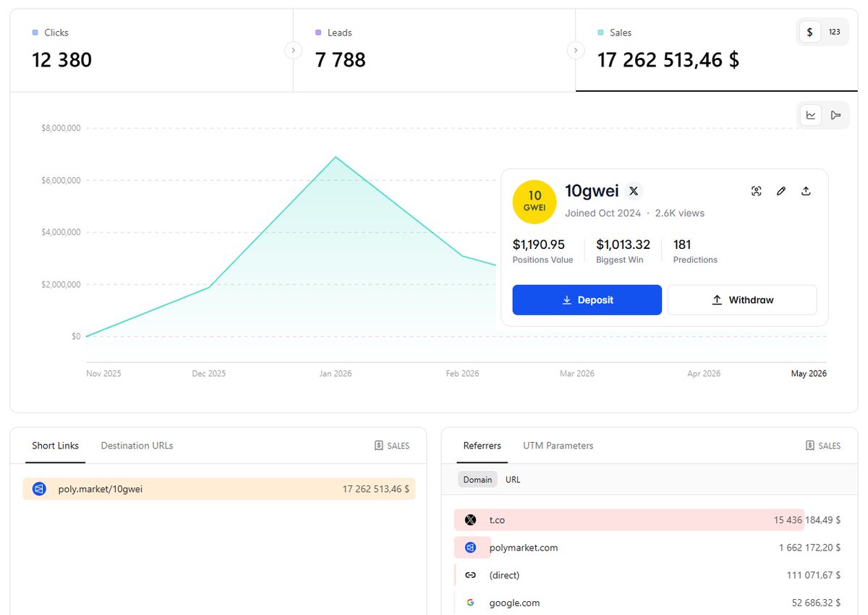Switch to the Short Links tab

pyautogui.click(x=56, y=446)
